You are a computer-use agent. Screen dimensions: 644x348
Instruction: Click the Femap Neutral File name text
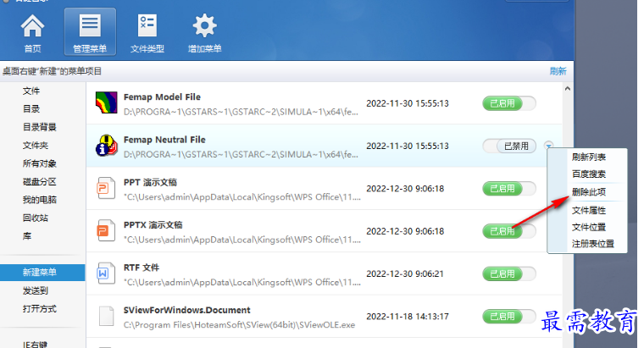coord(164,140)
